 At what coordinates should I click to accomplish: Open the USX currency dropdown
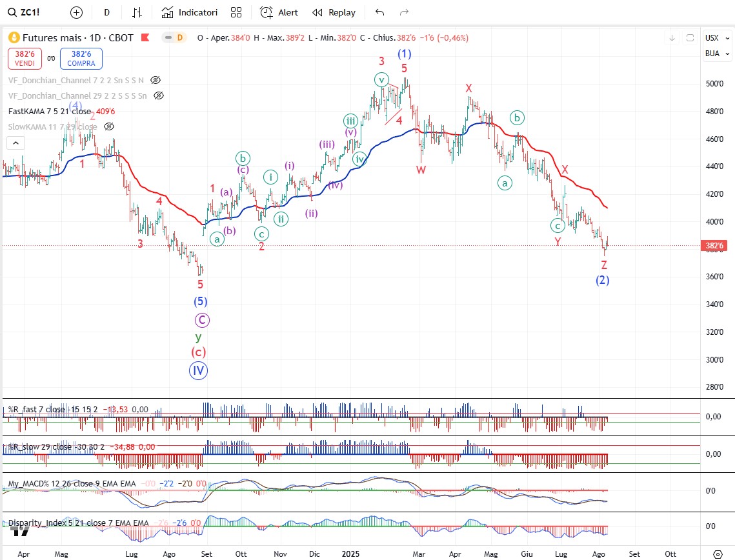tap(712, 38)
